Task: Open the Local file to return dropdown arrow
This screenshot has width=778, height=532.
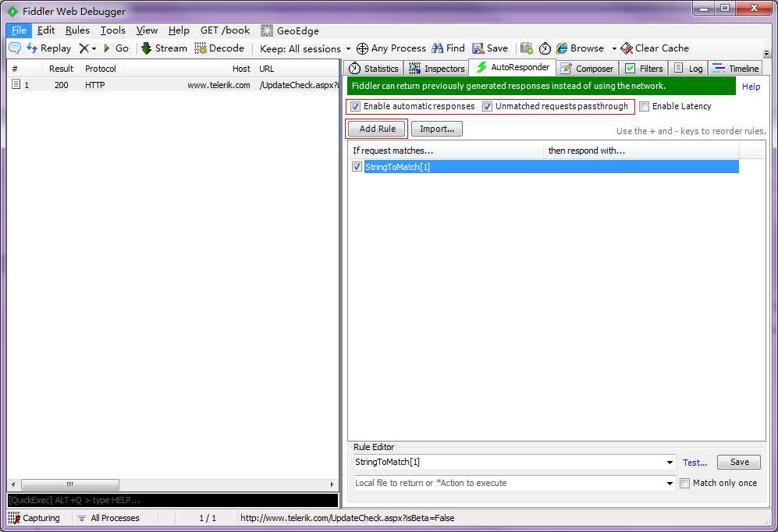Action: point(670,483)
